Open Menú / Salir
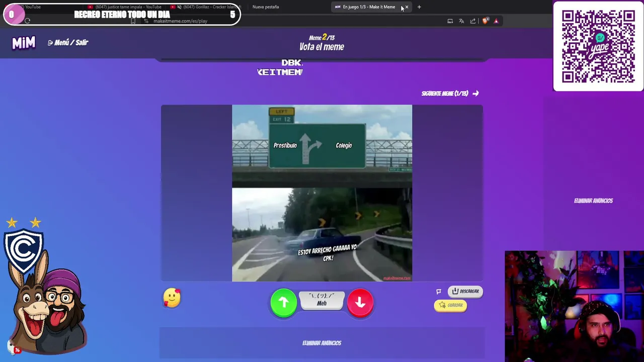This screenshot has width=644, height=362. [68, 43]
